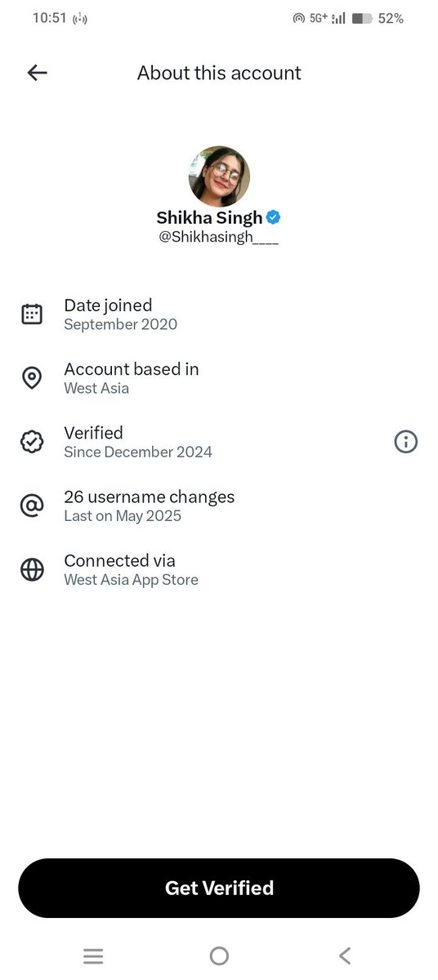The image size is (438, 980).
Task: Tap the "26 username changes" label
Action: [x=150, y=497]
